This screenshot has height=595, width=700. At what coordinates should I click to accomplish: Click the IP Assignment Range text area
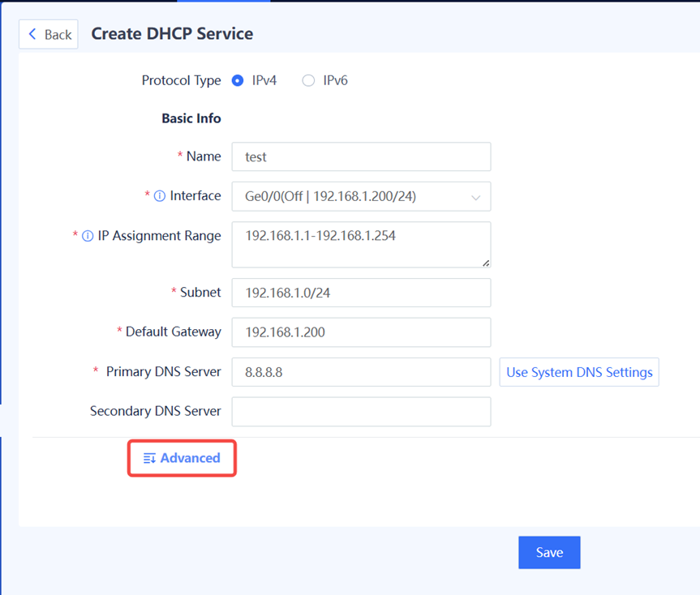coord(361,245)
